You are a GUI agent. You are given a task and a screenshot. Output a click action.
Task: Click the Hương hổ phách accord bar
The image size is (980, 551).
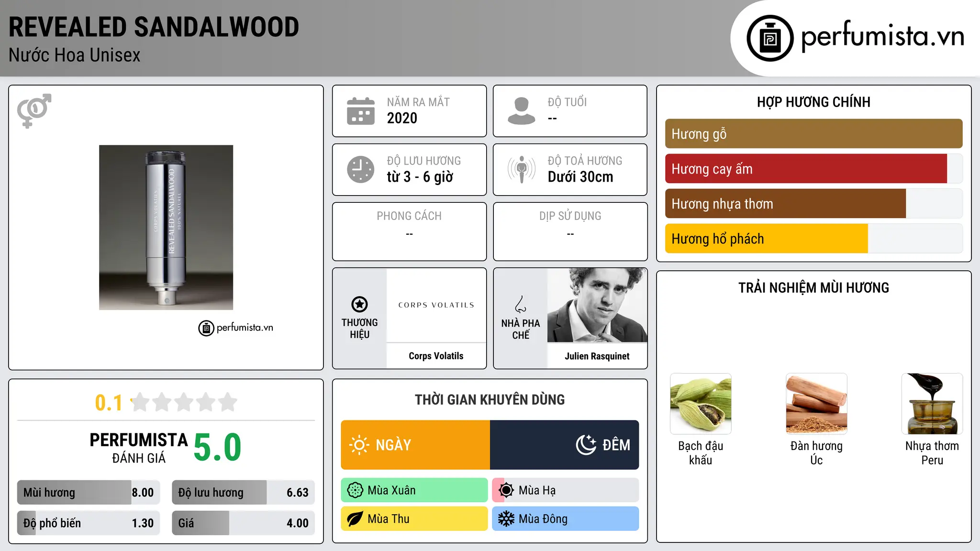click(x=814, y=239)
